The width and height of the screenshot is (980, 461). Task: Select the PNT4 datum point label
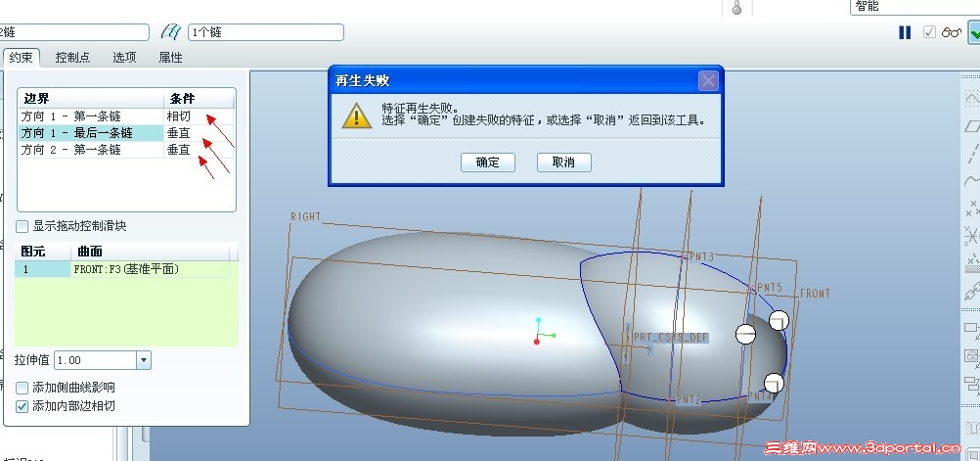tap(761, 396)
